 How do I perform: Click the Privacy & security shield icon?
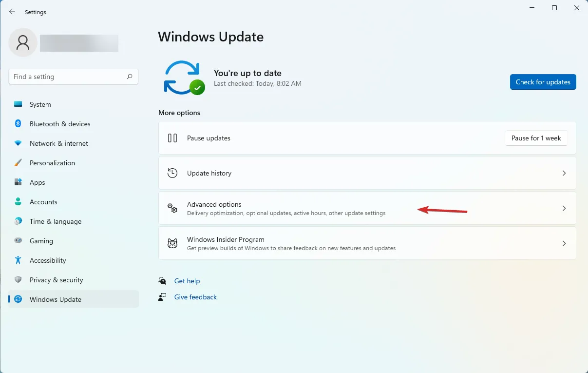coord(18,280)
